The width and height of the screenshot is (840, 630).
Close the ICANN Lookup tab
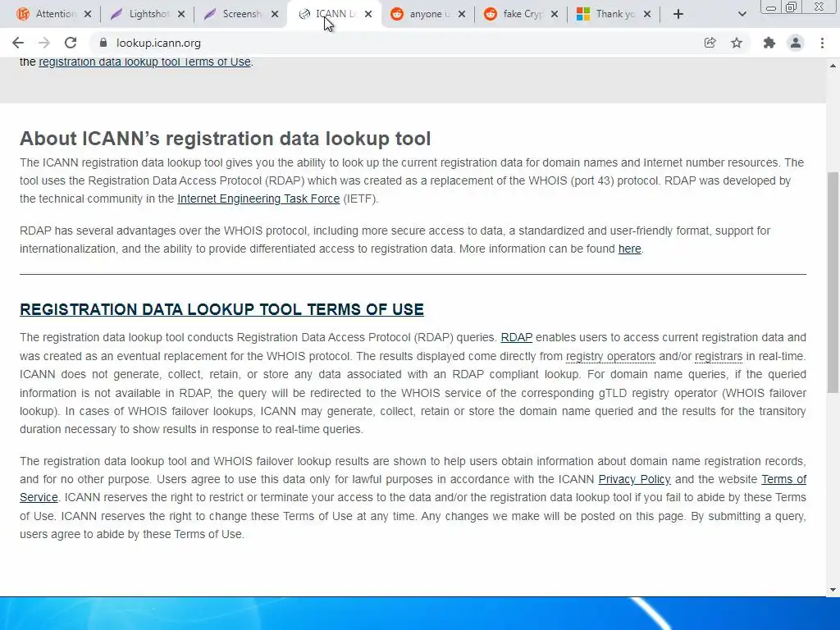(368, 14)
